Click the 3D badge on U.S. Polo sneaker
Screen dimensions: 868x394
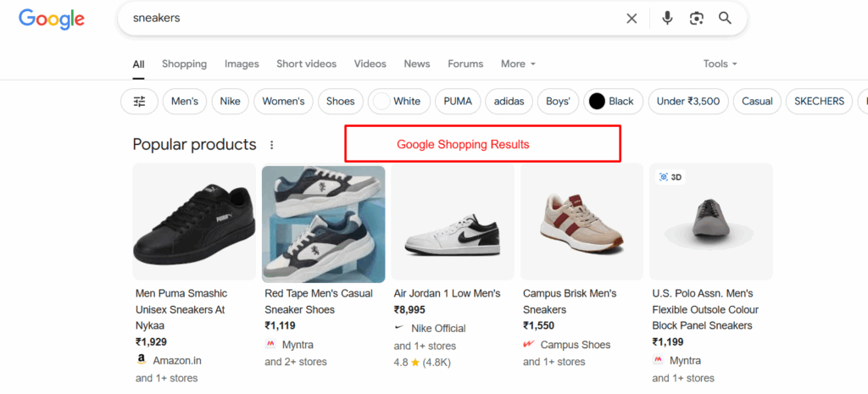click(x=670, y=177)
